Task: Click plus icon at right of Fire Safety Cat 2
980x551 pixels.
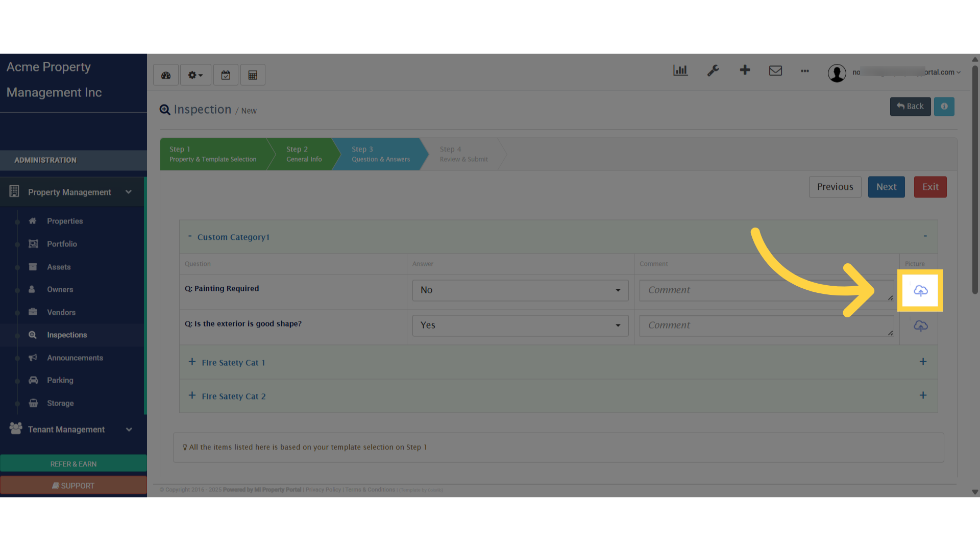Action: point(923,395)
